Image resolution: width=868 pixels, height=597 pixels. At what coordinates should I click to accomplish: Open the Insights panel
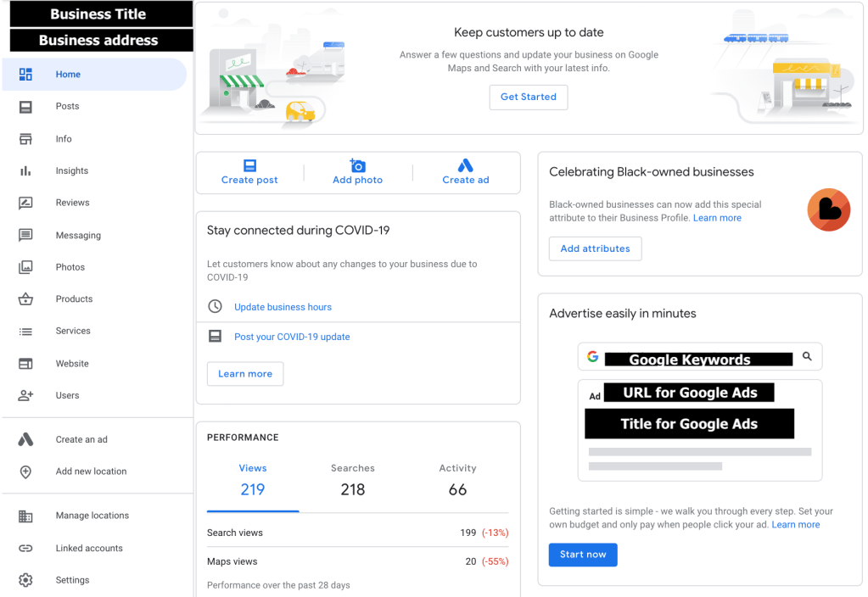[x=72, y=170]
